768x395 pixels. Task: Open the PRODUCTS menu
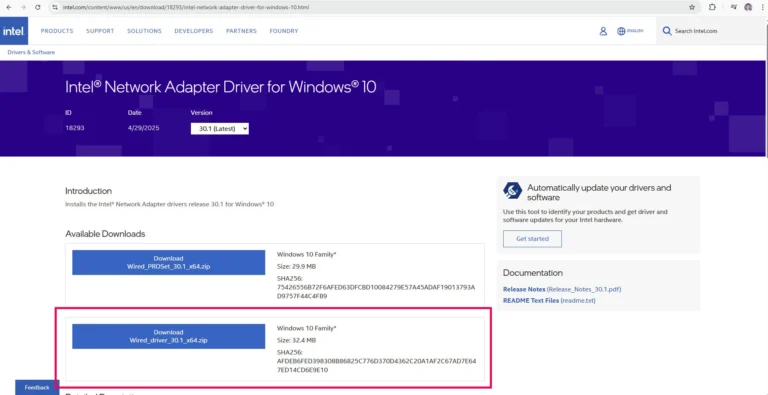tap(57, 31)
